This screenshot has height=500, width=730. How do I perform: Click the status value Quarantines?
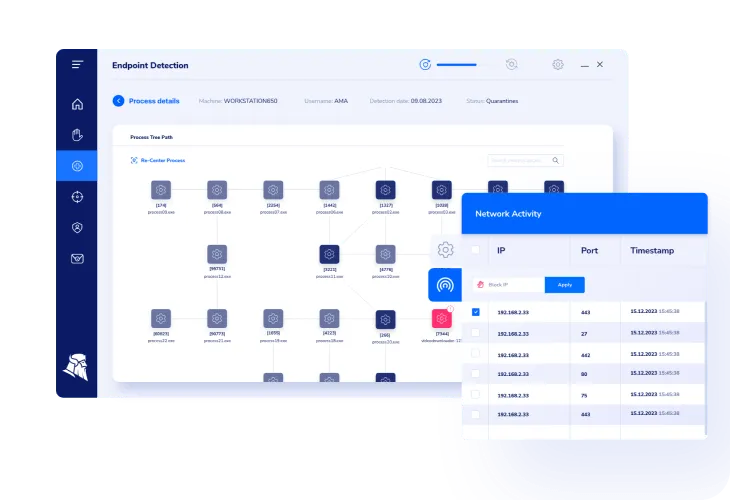[502, 101]
